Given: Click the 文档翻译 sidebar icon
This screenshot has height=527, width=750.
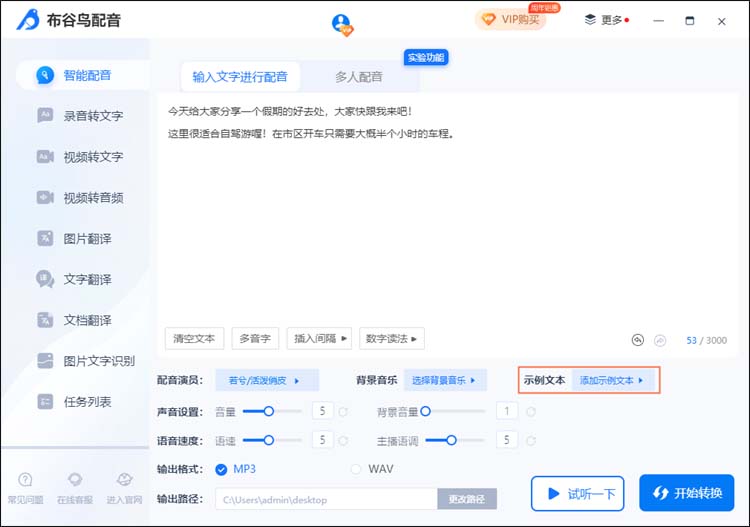Looking at the screenshot, I should click(x=45, y=319).
